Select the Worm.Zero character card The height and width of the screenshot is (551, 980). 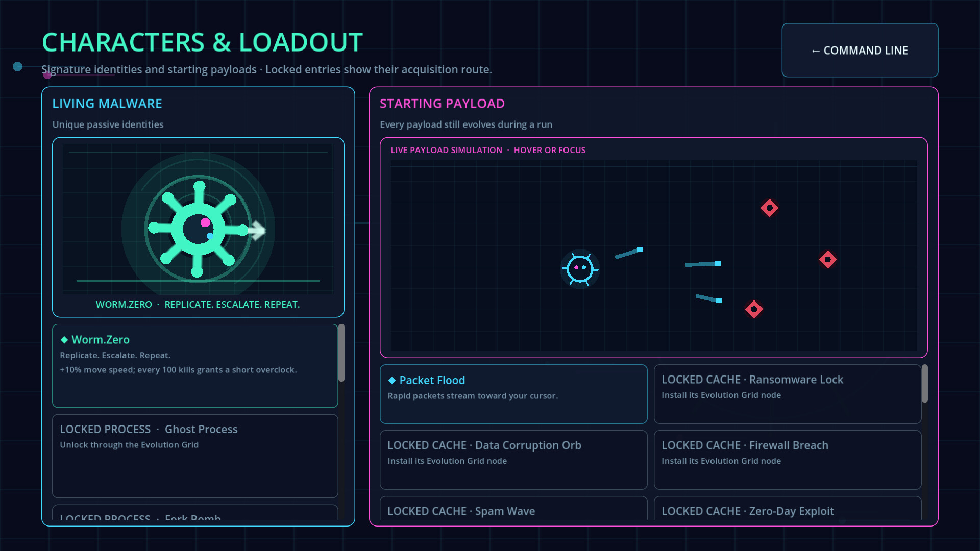(x=195, y=366)
